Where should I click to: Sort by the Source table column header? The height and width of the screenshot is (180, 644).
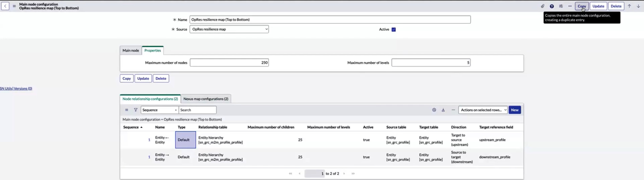click(396, 127)
